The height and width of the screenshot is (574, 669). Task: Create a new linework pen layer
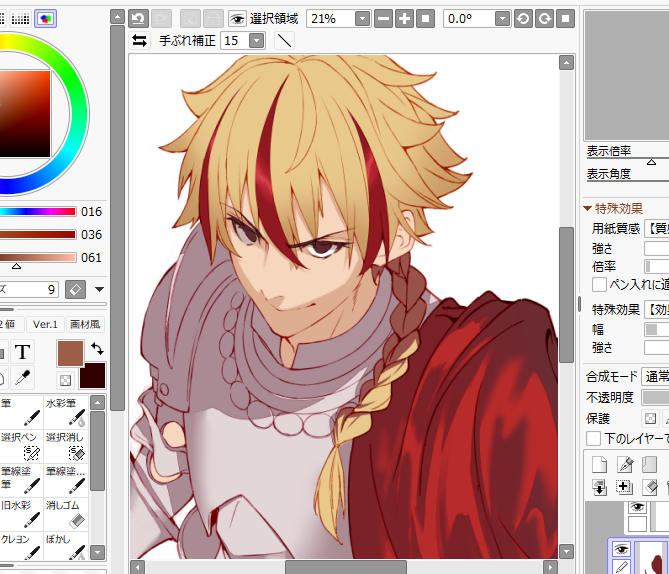point(625,465)
